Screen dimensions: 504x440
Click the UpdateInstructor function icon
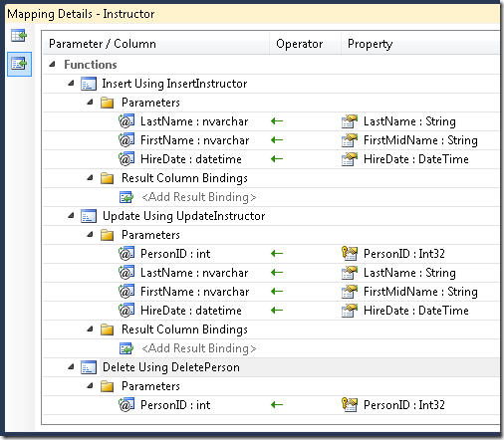click(89, 216)
